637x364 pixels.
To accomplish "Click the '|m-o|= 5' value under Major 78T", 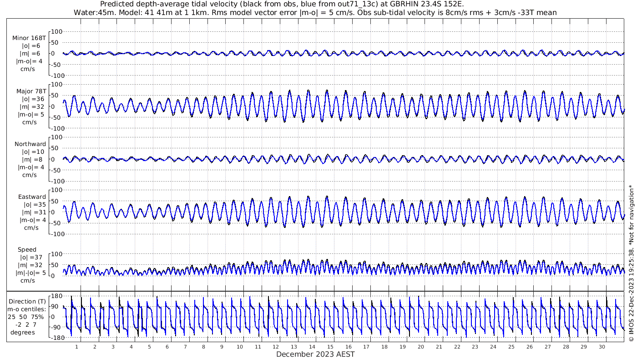I will (x=30, y=115).
